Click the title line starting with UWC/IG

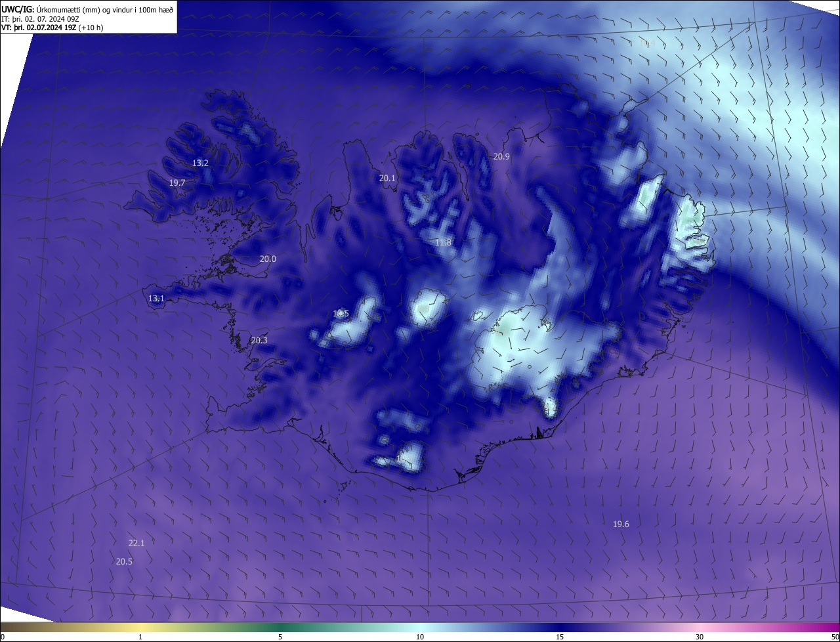(87, 9)
